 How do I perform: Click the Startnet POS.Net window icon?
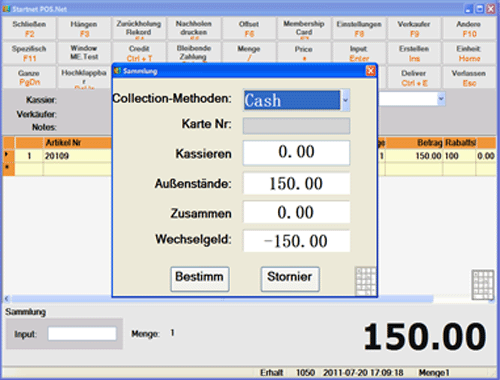click(x=6, y=9)
